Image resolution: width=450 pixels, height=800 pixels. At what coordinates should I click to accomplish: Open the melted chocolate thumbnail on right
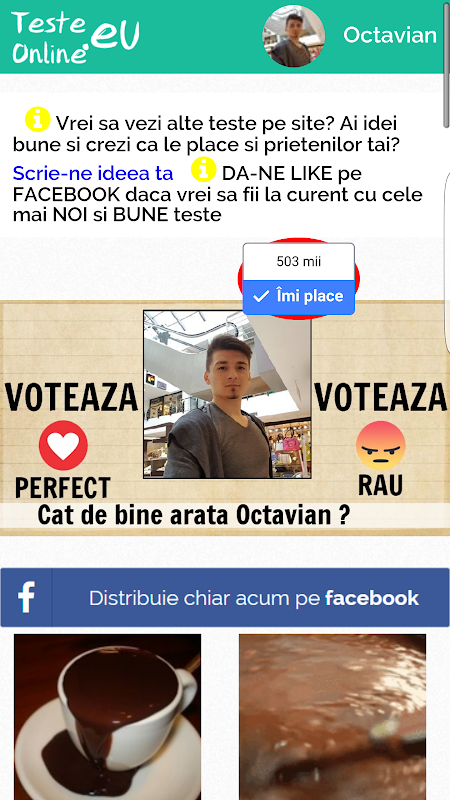coord(332,717)
